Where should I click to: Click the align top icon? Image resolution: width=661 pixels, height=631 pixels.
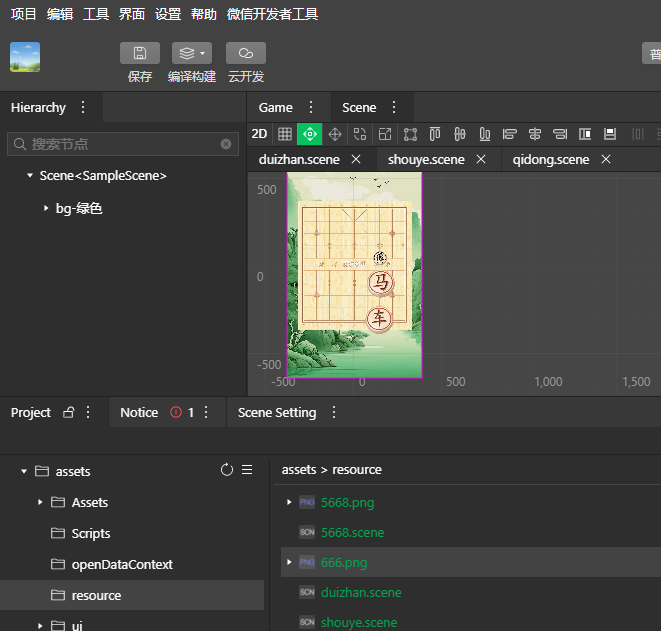tap(435, 134)
